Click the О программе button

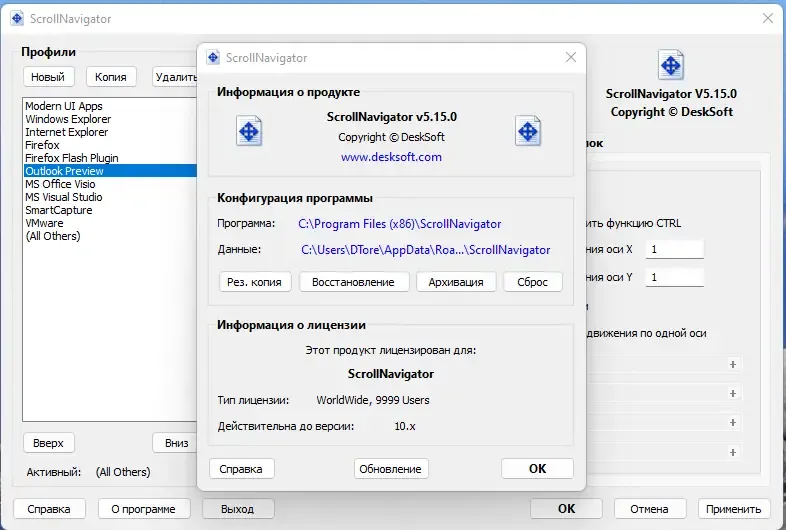click(x=144, y=509)
